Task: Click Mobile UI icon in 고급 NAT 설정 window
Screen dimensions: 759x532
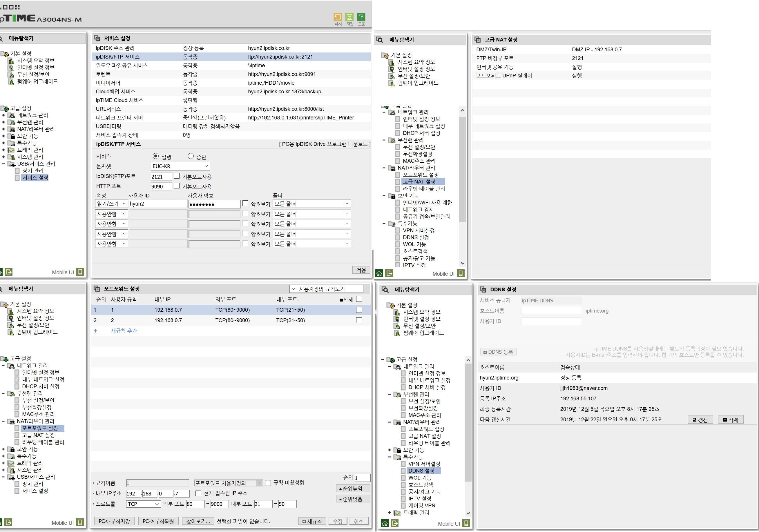Action: click(461, 273)
